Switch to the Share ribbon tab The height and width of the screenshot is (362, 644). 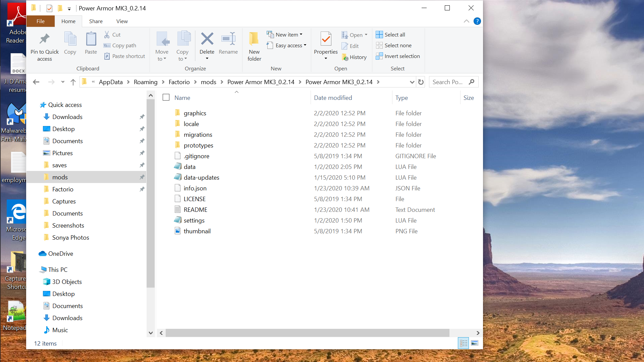point(96,21)
